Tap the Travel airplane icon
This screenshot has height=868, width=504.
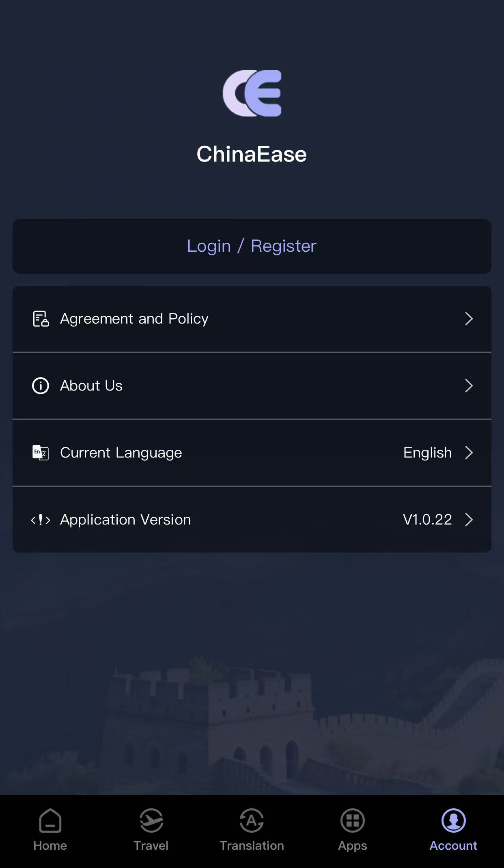[151, 820]
